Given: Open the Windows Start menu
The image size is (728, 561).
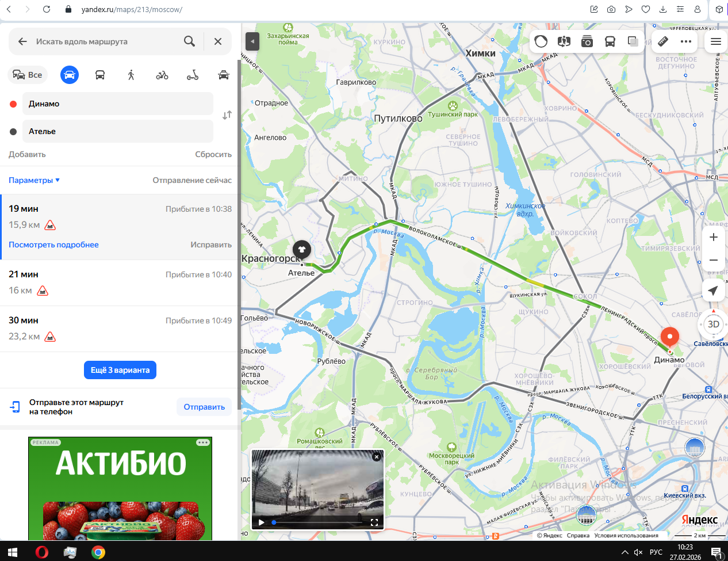Looking at the screenshot, I should pyautogui.click(x=13, y=552).
